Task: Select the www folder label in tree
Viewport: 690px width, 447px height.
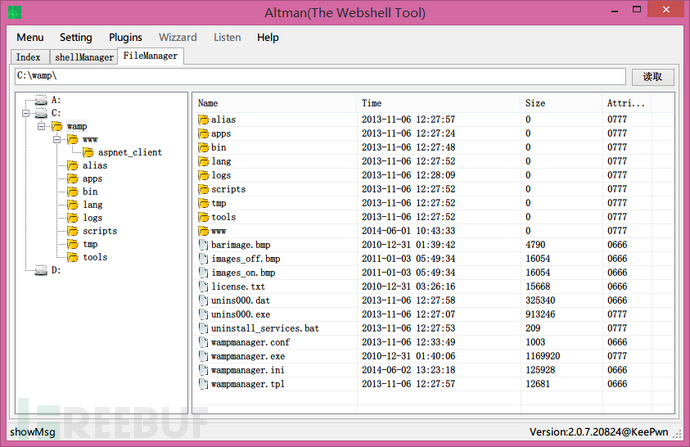Action: coord(90,140)
